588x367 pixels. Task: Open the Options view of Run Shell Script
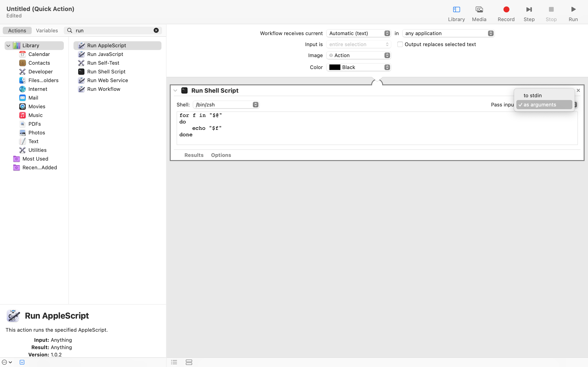point(221,155)
